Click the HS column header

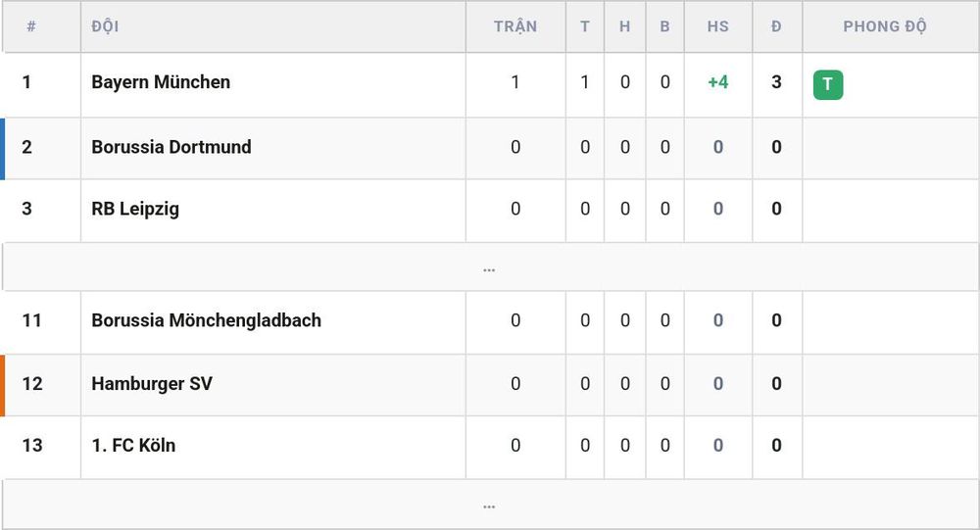[718, 26]
